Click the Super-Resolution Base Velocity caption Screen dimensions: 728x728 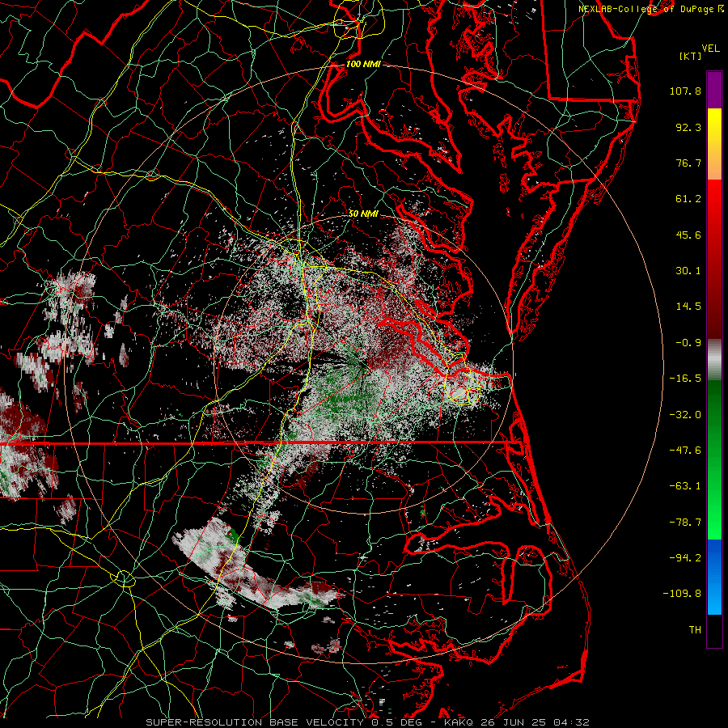368,722
